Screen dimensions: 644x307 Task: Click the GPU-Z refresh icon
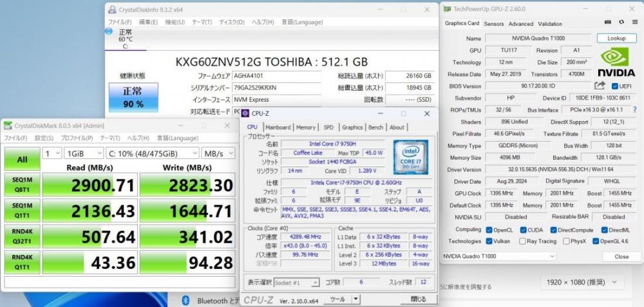(x=621, y=22)
